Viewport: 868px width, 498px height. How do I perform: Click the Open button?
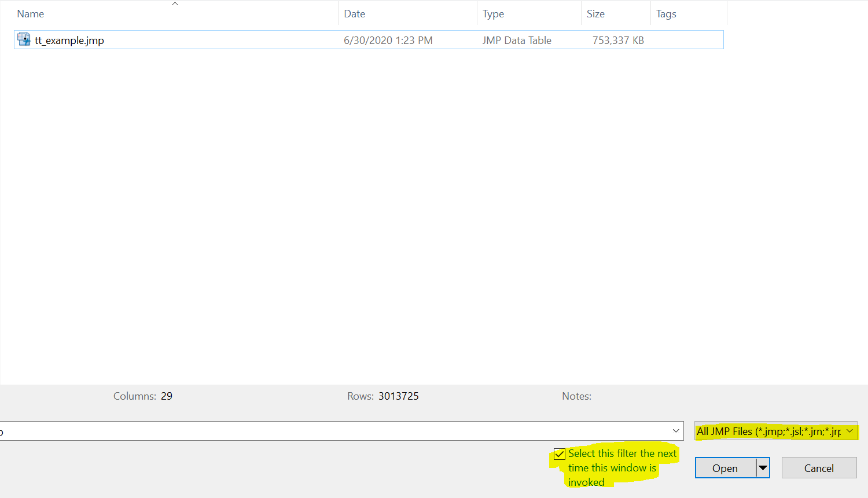[x=726, y=468]
